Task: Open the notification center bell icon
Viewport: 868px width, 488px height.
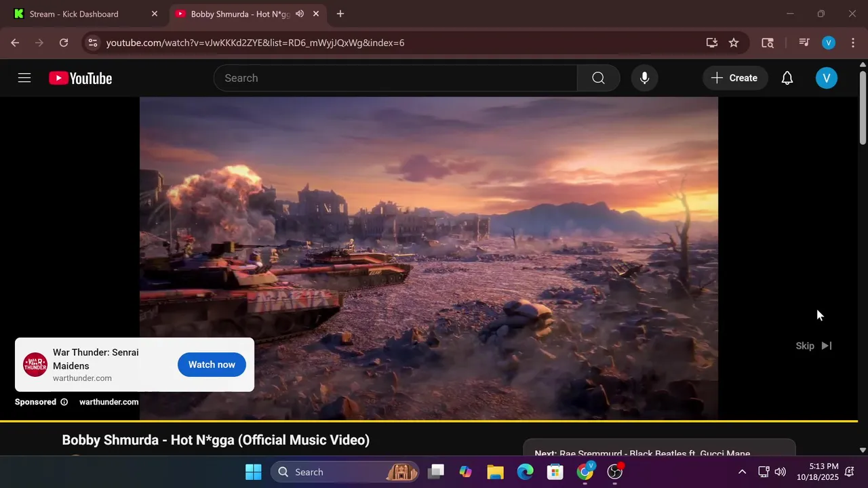Action: (x=850, y=472)
